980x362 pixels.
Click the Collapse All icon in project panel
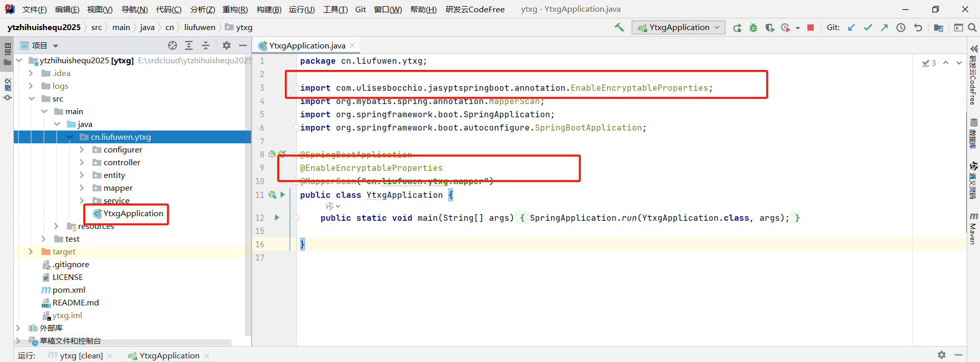[x=206, y=45]
